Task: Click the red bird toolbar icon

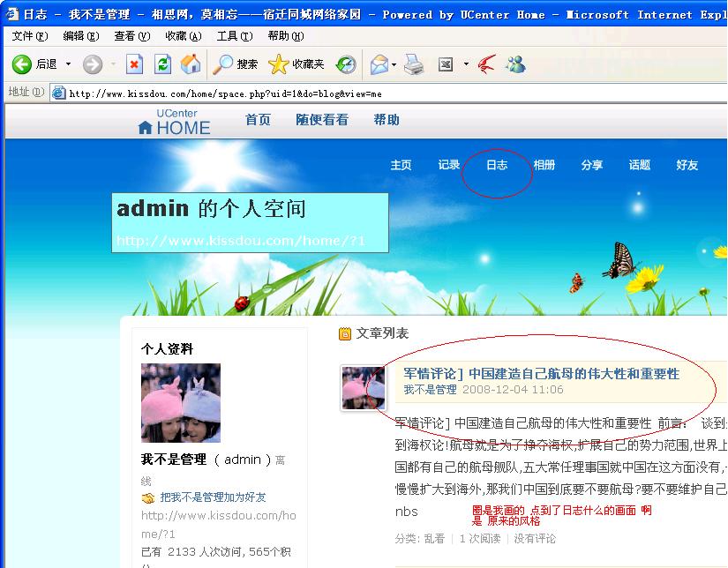Action: [487, 64]
